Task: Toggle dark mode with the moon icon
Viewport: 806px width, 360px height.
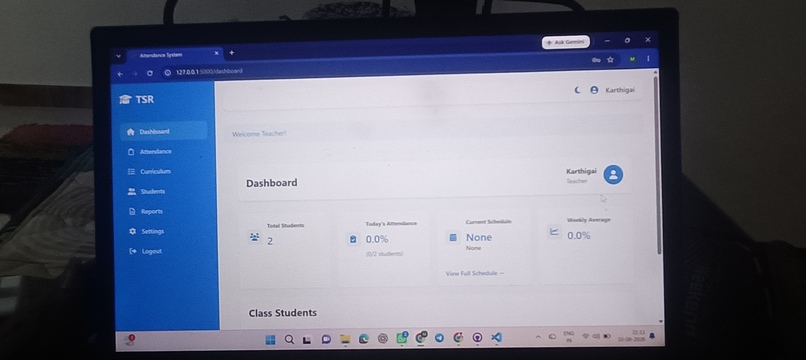Action: 577,90
